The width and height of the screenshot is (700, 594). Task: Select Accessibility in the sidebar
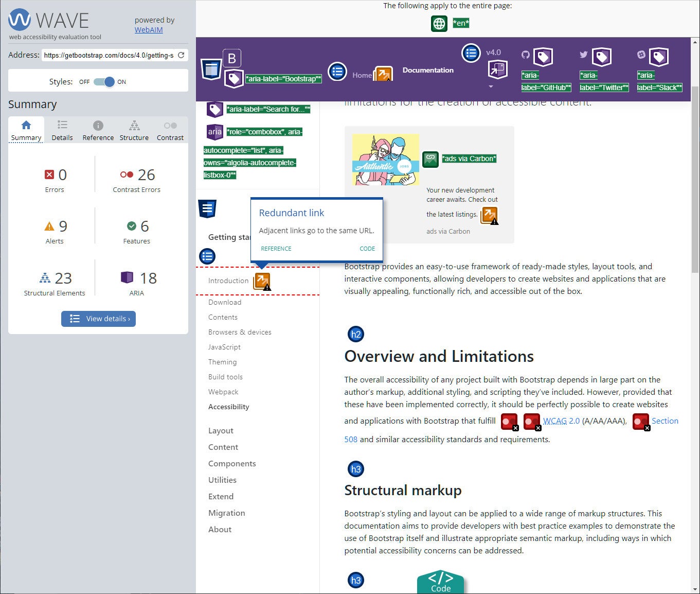pyautogui.click(x=228, y=407)
